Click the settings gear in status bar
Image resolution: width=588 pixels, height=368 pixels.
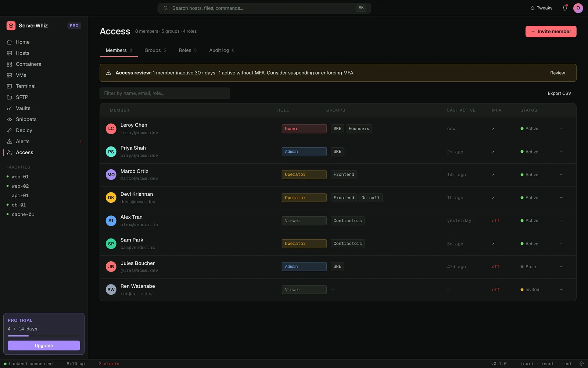pyautogui.click(x=581, y=364)
